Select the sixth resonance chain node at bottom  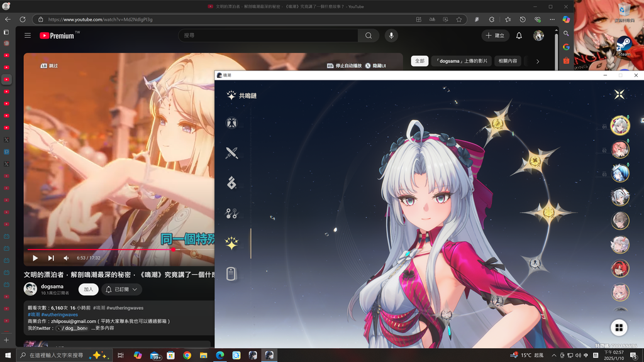pyautogui.click(x=446, y=315)
